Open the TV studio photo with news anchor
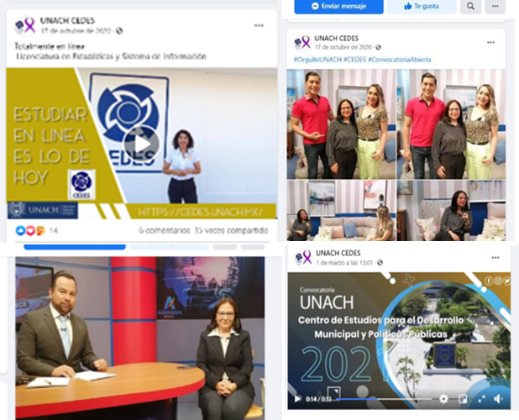 (x=140, y=338)
